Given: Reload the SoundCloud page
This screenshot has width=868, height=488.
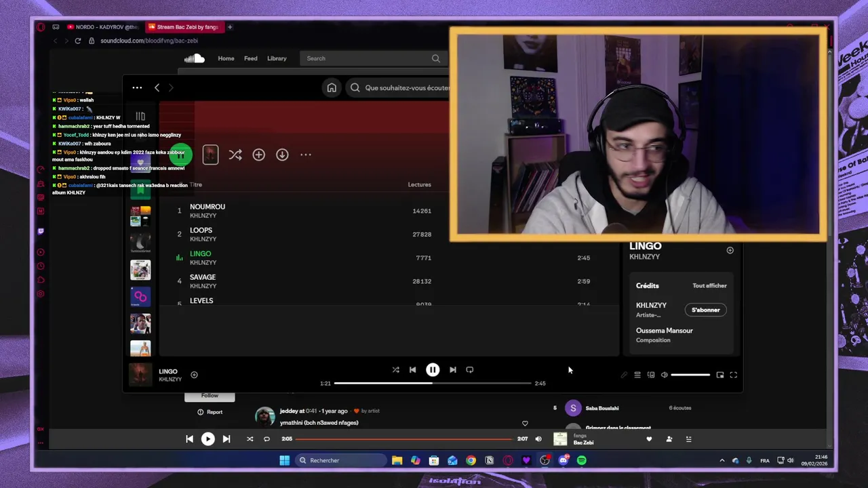Looking at the screenshot, I should pos(77,41).
